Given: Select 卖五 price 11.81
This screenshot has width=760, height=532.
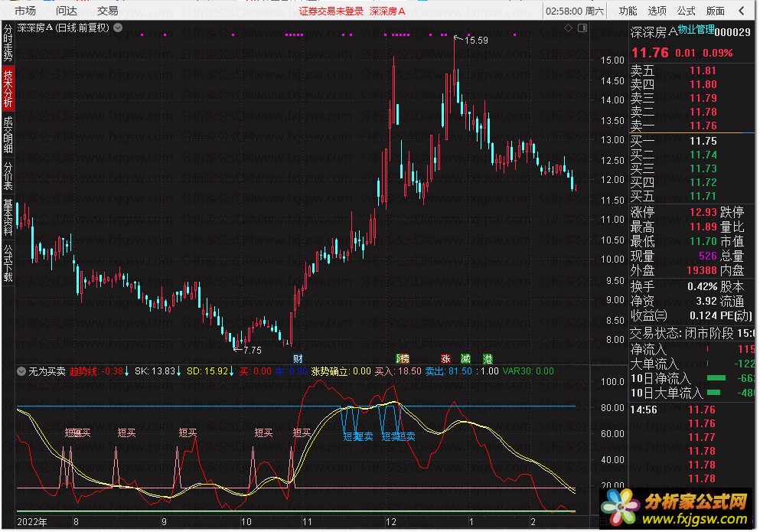Looking at the screenshot, I should [703, 70].
